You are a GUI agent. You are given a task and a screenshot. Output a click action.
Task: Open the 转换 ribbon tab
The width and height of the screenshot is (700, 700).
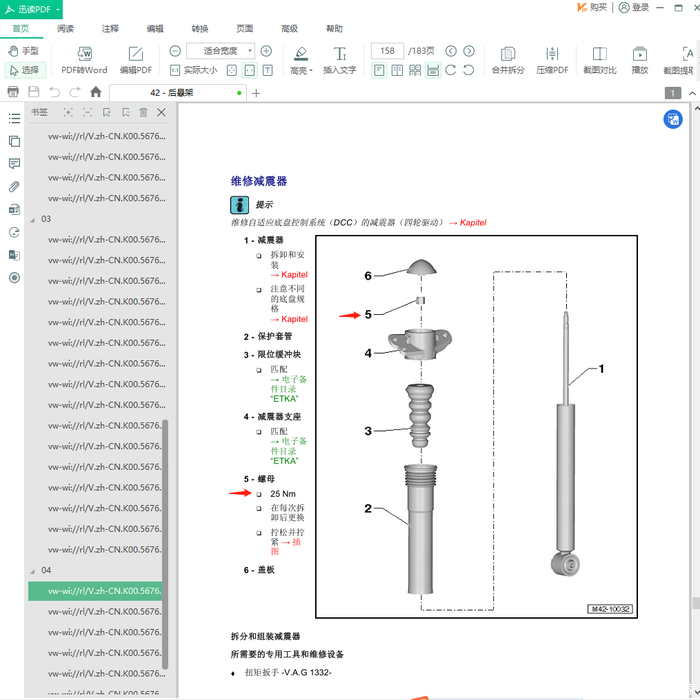[x=200, y=29]
